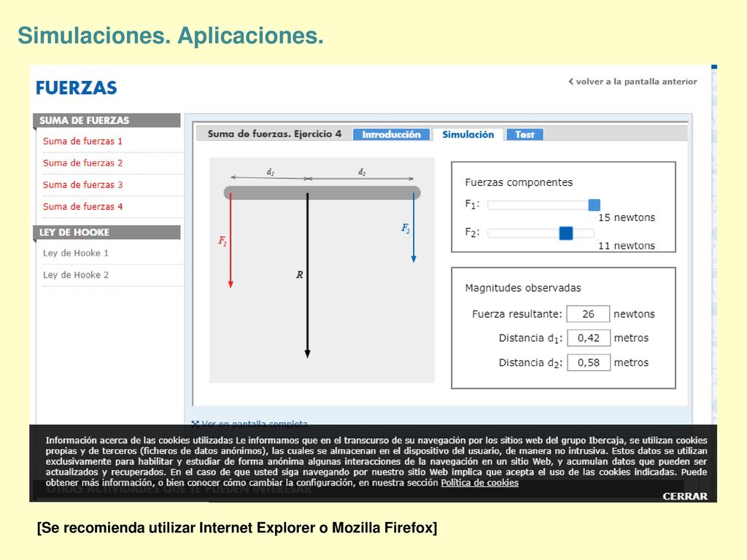This screenshot has height=560, width=747.
Task: Click Ver en pantalla completa fullscreen icon
Action: click(x=195, y=424)
